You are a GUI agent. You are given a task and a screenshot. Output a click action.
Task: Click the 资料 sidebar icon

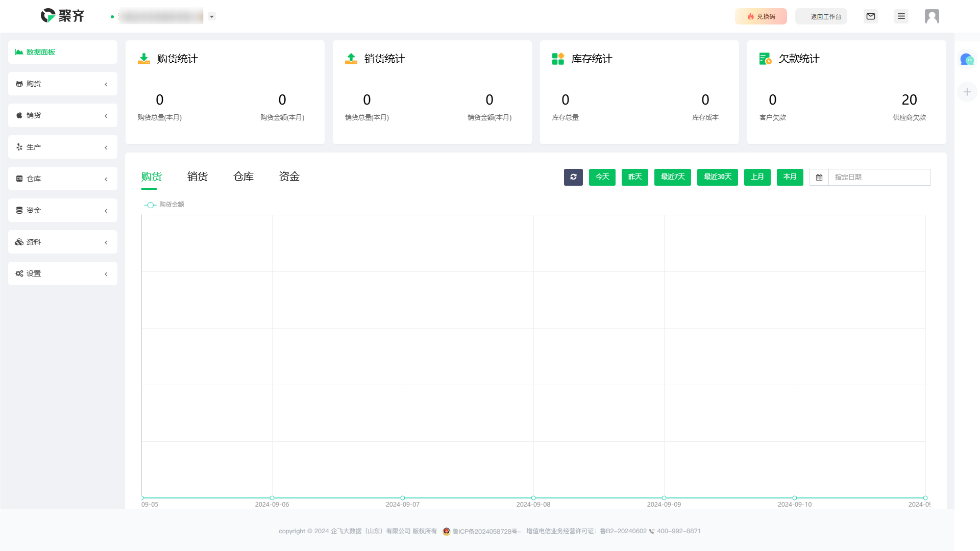coord(19,242)
